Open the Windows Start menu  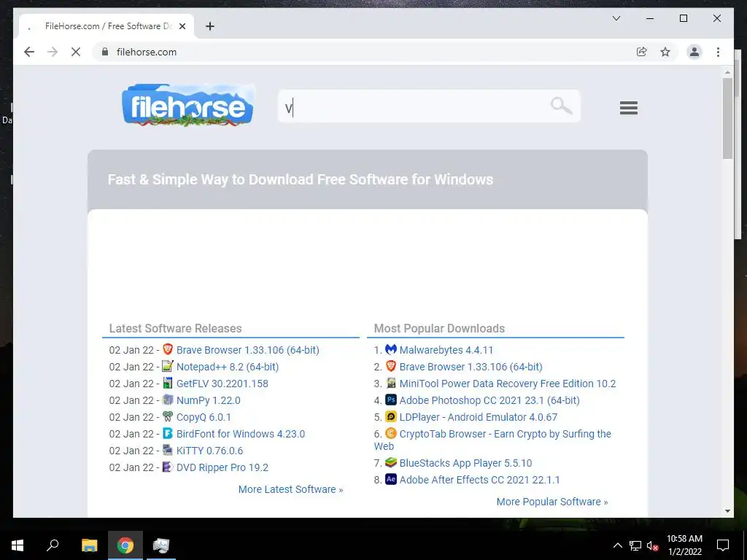18,545
